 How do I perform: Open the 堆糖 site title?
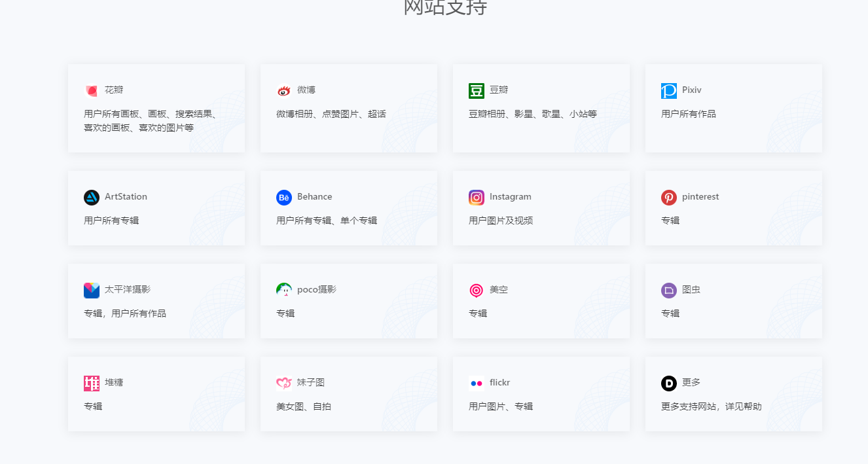[114, 382]
